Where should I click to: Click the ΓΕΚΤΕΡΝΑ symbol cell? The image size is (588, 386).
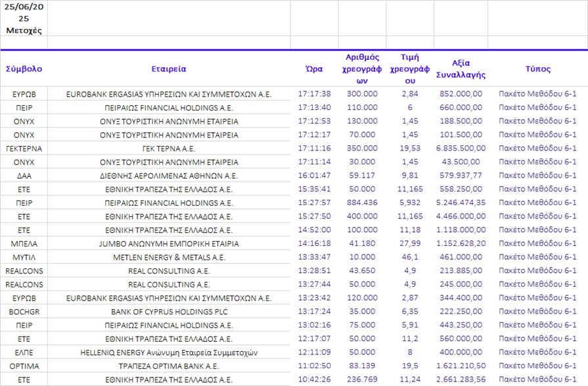click(x=24, y=149)
